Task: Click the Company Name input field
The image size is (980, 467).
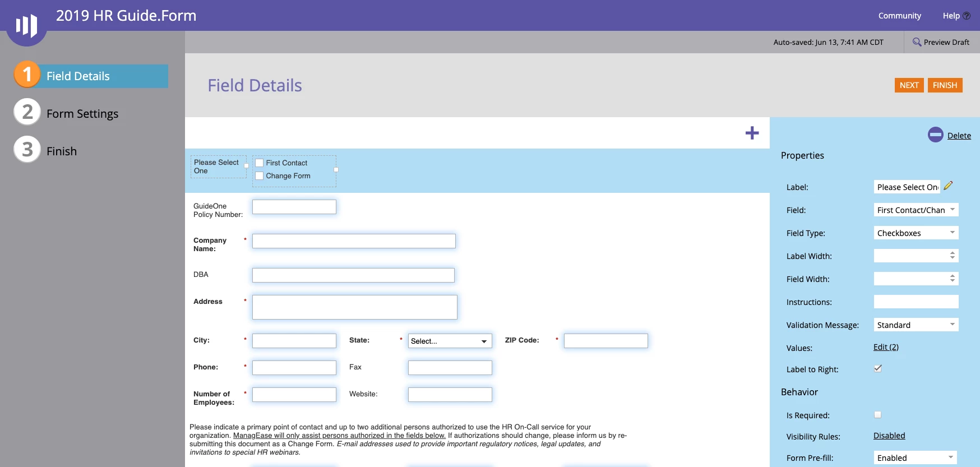Action: (x=354, y=241)
